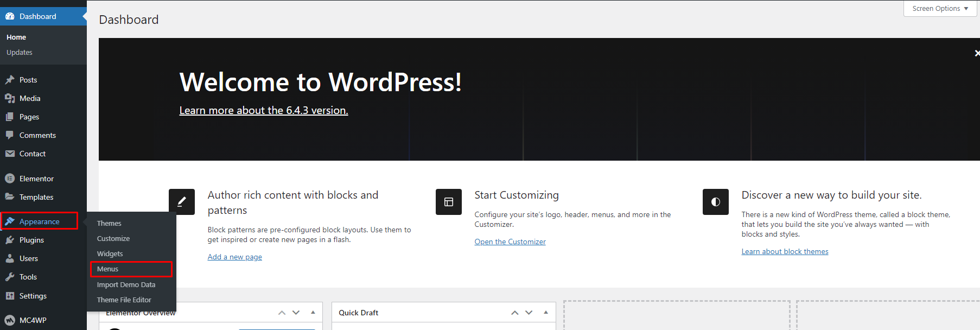Move Elementor Overview widget up
Image resolution: width=980 pixels, height=330 pixels.
tap(282, 313)
